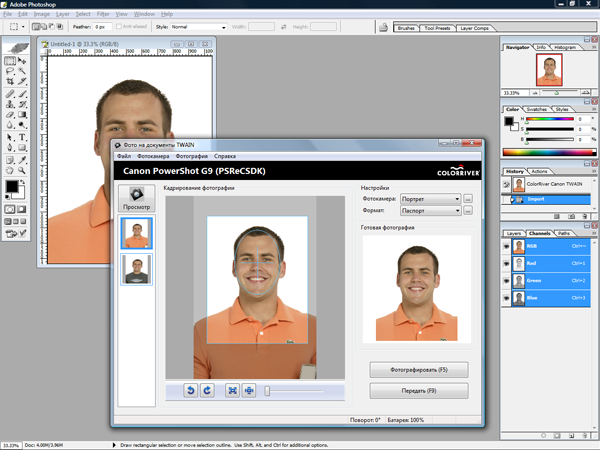Image resolution: width=600 pixels, height=450 pixels.
Task: Switch to the Histogram tab
Action: [x=565, y=47]
